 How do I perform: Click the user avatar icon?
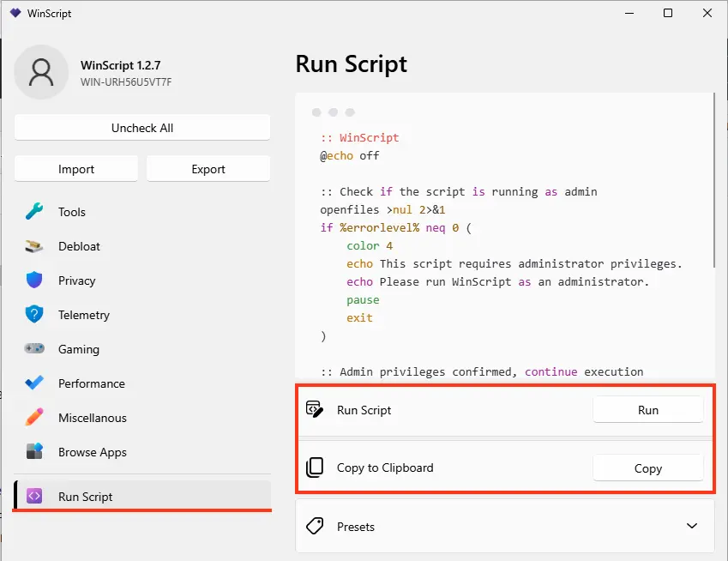(x=41, y=72)
